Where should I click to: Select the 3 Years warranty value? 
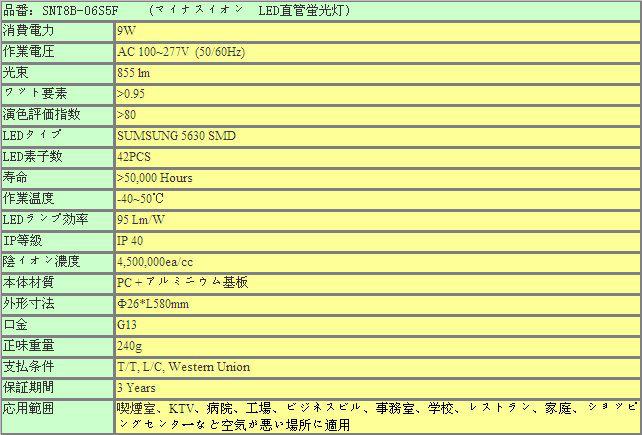(136, 388)
